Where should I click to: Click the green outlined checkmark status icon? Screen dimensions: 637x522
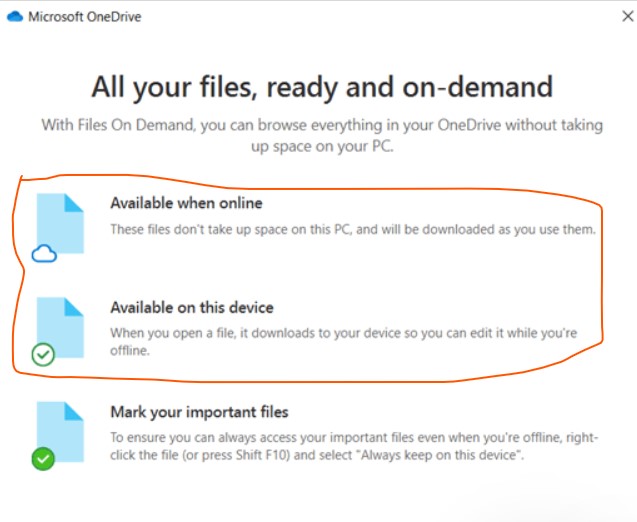pyautogui.click(x=43, y=355)
